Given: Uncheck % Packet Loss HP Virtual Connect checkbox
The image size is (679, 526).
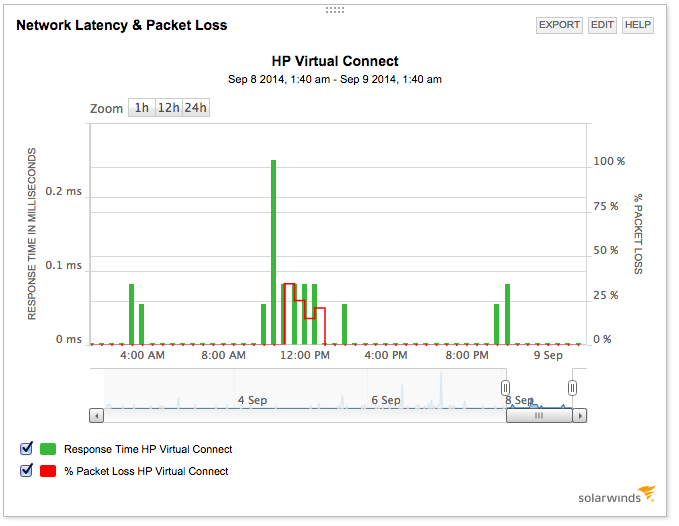Looking at the screenshot, I should tap(26, 471).
